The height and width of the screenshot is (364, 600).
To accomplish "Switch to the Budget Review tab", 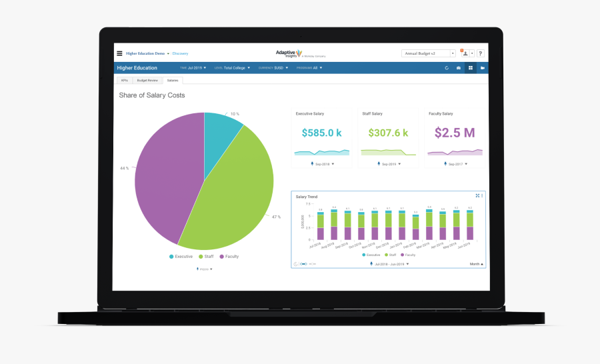I will point(147,80).
